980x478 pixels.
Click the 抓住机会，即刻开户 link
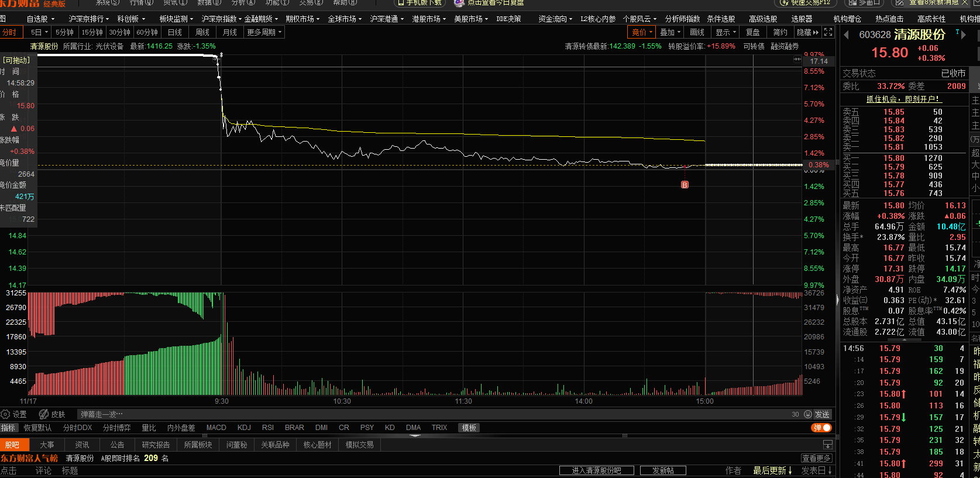[903, 99]
